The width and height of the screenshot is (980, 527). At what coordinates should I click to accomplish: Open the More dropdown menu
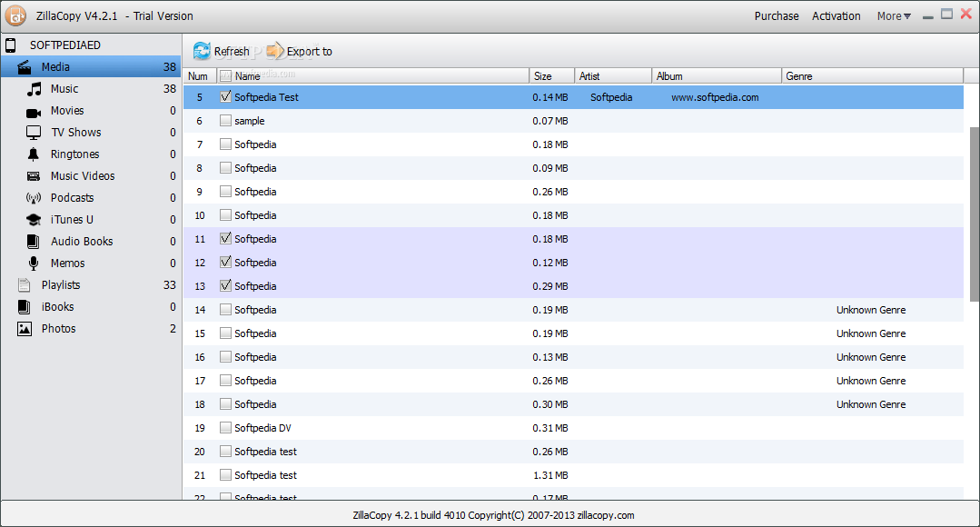point(894,15)
